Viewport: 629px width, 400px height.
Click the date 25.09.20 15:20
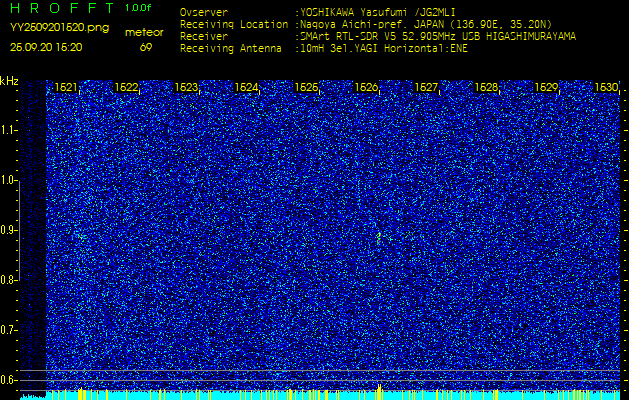(x=45, y=47)
